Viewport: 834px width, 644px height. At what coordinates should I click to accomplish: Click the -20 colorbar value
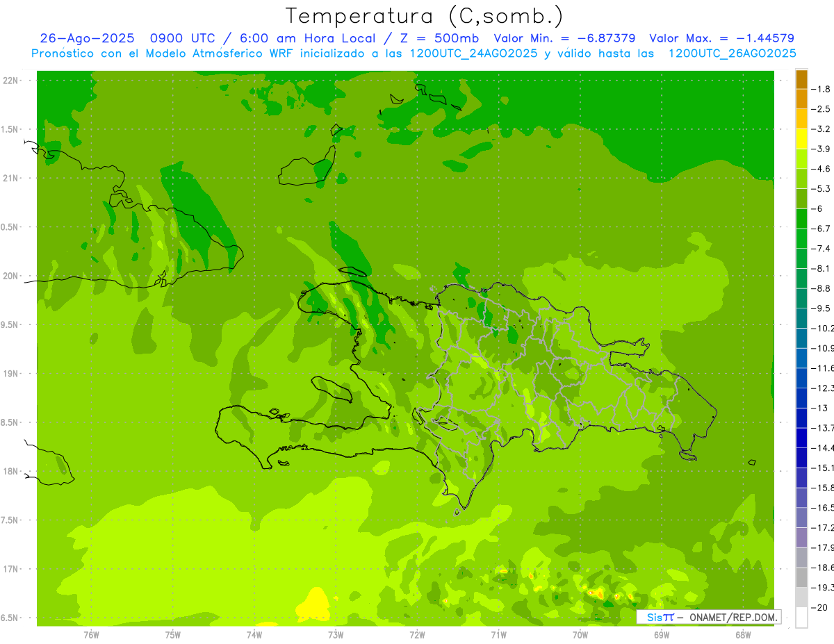pos(818,607)
